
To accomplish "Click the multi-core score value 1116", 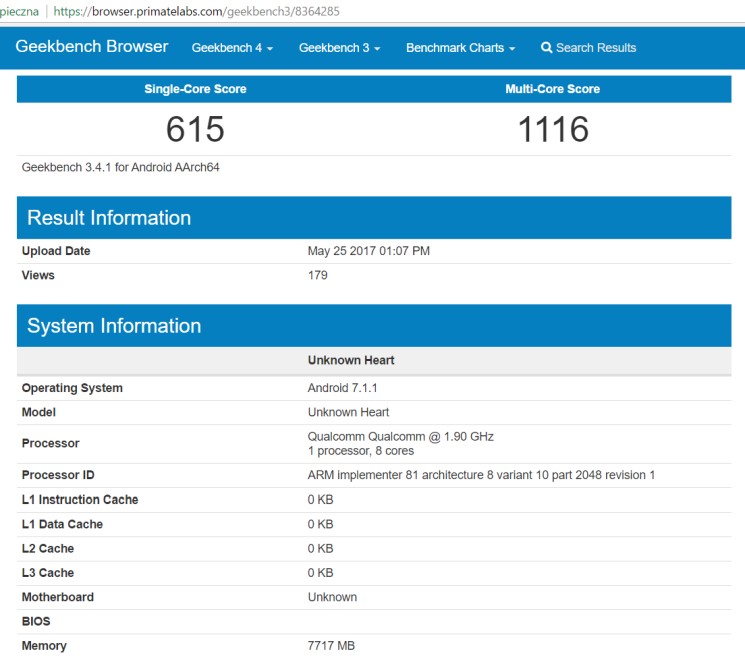I will point(552,129).
